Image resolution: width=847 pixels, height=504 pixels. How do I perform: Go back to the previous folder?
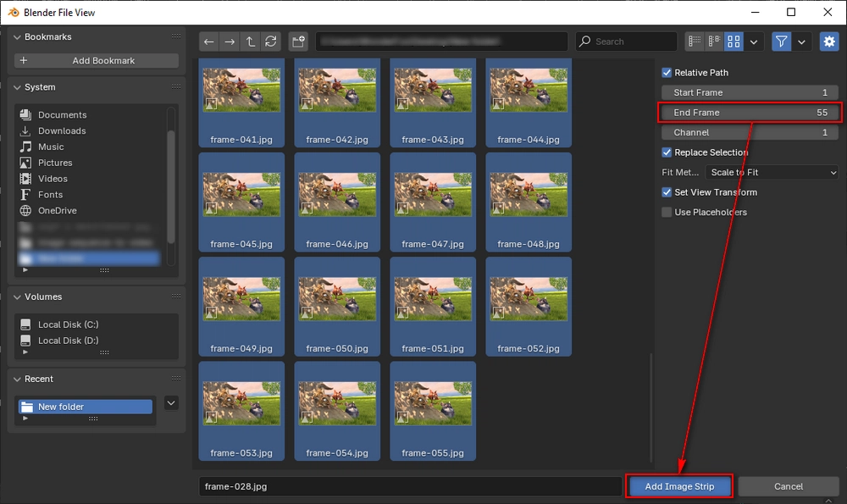point(209,42)
